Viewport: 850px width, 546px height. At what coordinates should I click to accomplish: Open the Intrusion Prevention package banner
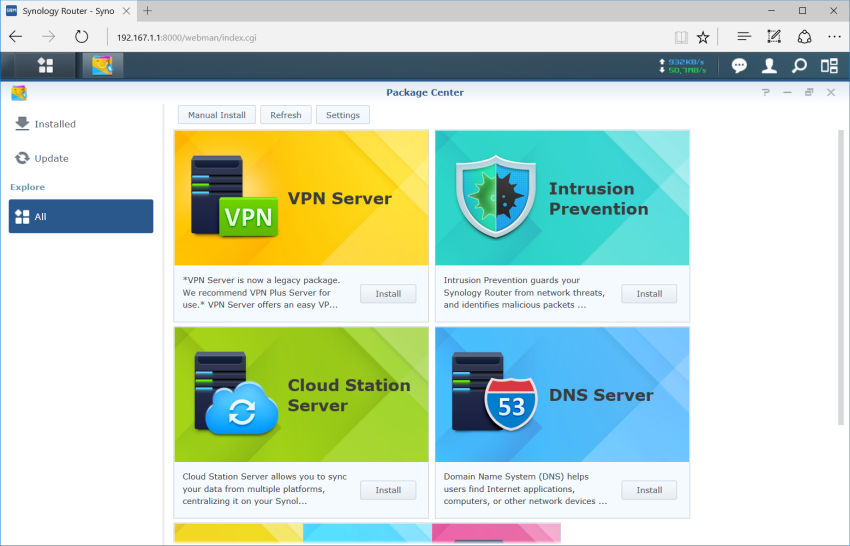point(562,198)
